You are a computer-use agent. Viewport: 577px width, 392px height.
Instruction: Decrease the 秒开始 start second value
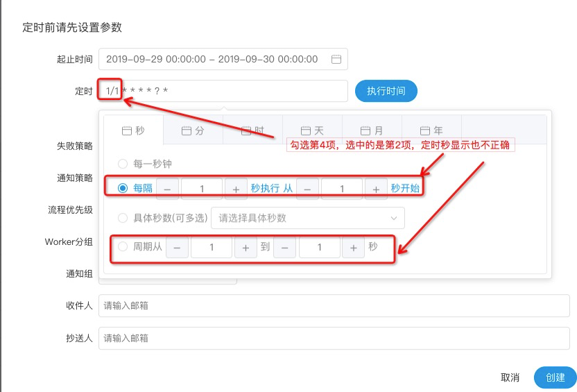tap(307, 189)
